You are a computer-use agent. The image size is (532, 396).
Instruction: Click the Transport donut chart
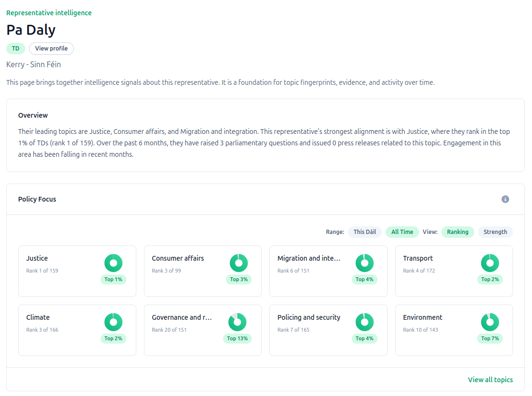click(x=490, y=263)
